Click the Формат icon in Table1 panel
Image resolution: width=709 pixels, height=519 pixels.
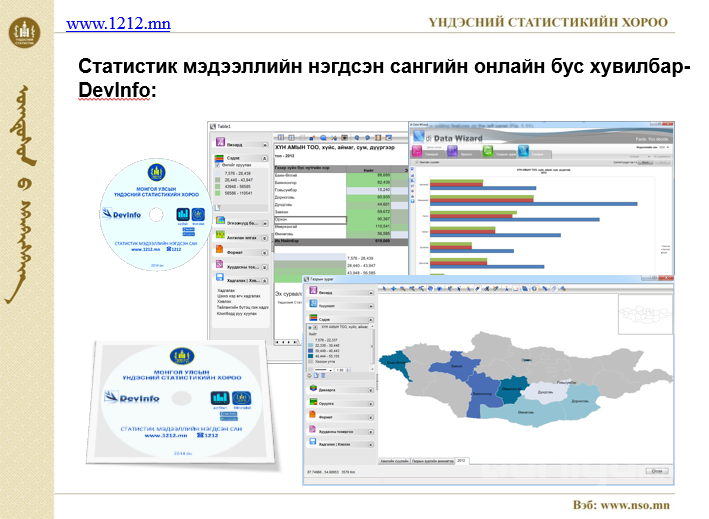coord(218,251)
